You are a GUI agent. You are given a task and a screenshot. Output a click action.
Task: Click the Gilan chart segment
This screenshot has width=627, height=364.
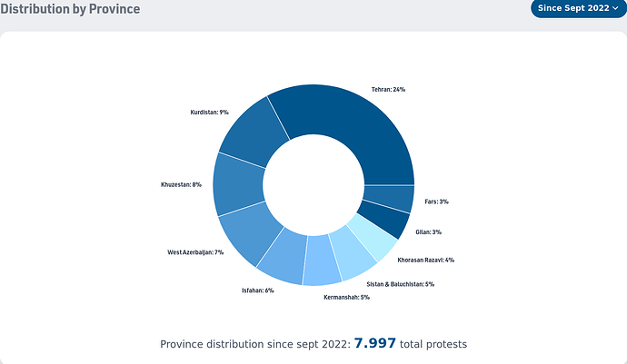pos(386,219)
